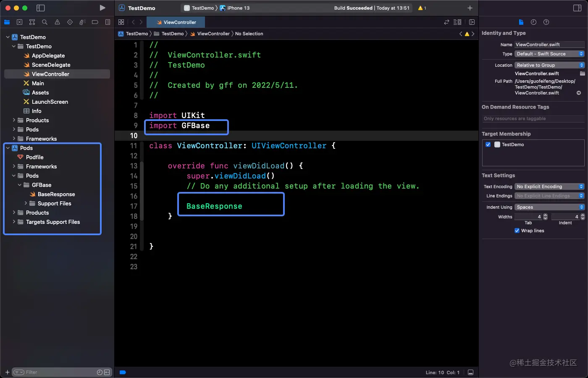Jump to the next issue
The image size is (588, 378).
tap(473, 34)
